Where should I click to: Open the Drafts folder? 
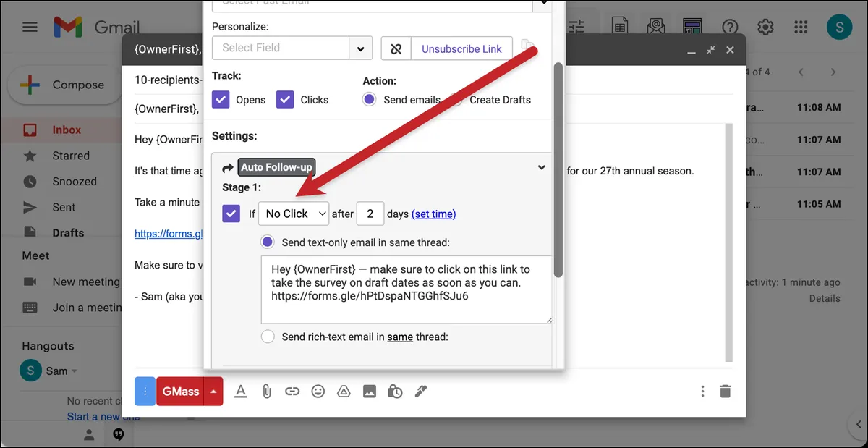tap(68, 233)
